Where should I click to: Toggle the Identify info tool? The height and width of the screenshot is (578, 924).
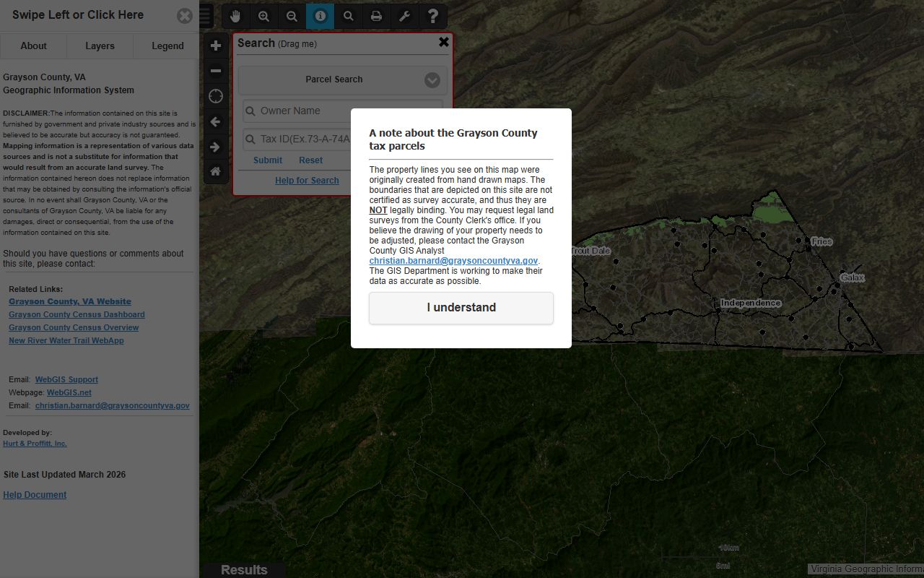(321, 16)
